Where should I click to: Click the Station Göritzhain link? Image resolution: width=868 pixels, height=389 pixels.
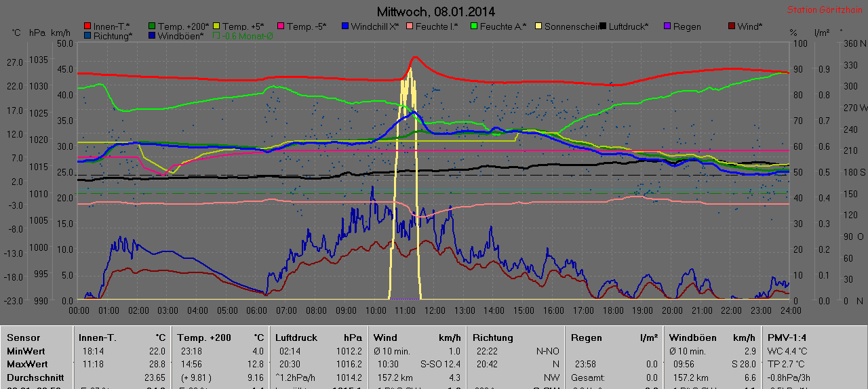[824, 10]
